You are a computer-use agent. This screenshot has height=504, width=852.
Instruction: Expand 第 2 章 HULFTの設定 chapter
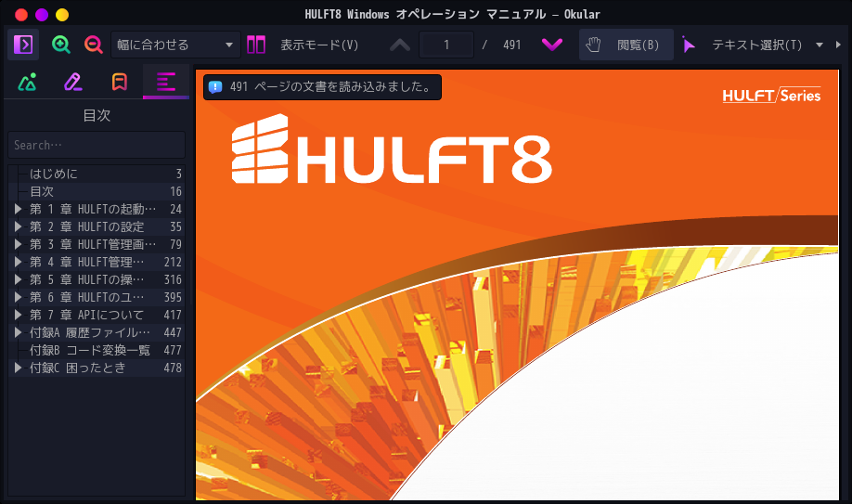coord(18,226)
